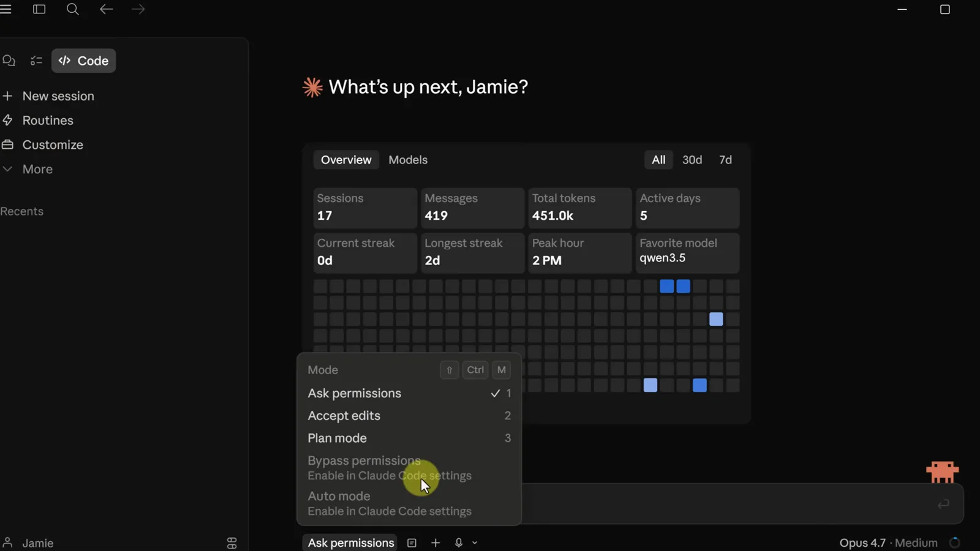Click the orange pixel mascot icon
The width and height of the screenshot is (980, 551).
942,472
